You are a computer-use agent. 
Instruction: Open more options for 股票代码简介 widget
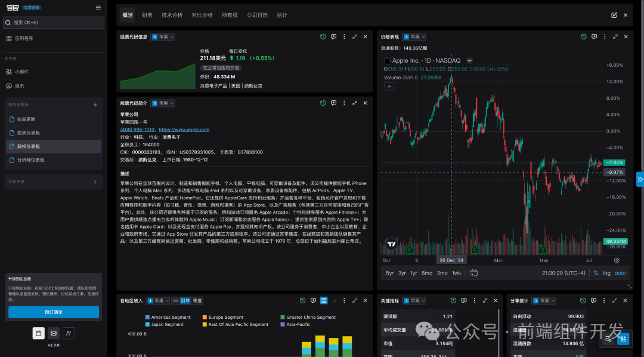pos(344,103)
